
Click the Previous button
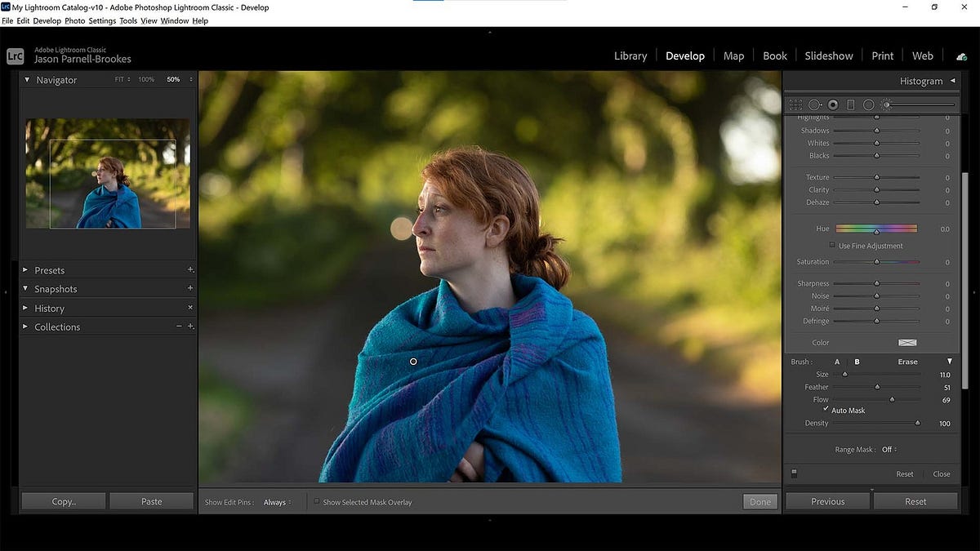click(x=827, y=500)
